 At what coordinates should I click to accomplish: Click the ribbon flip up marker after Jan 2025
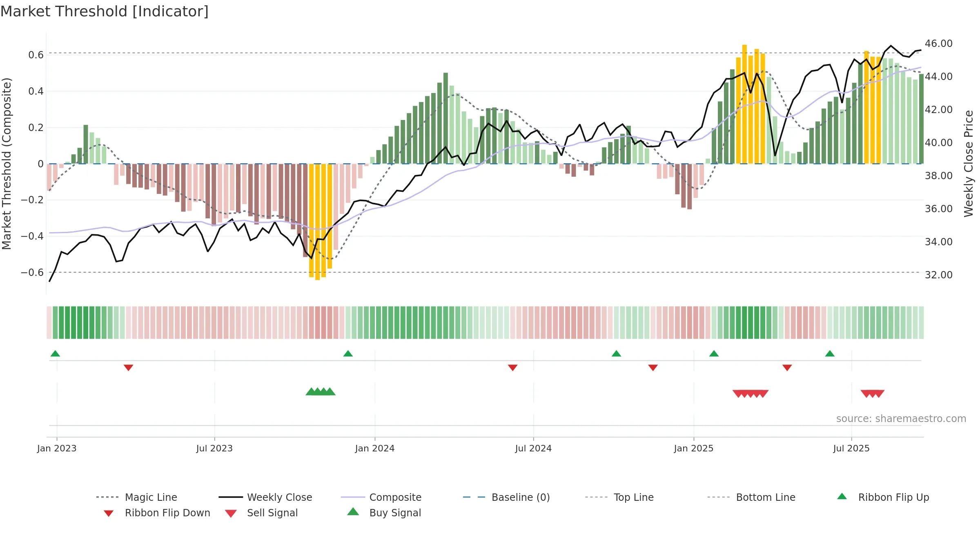(714, 353)
